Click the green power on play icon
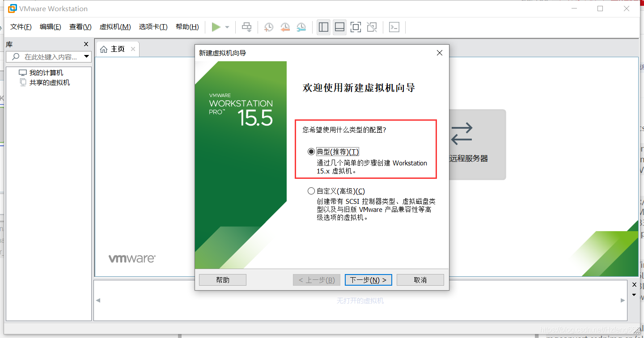 216,27
